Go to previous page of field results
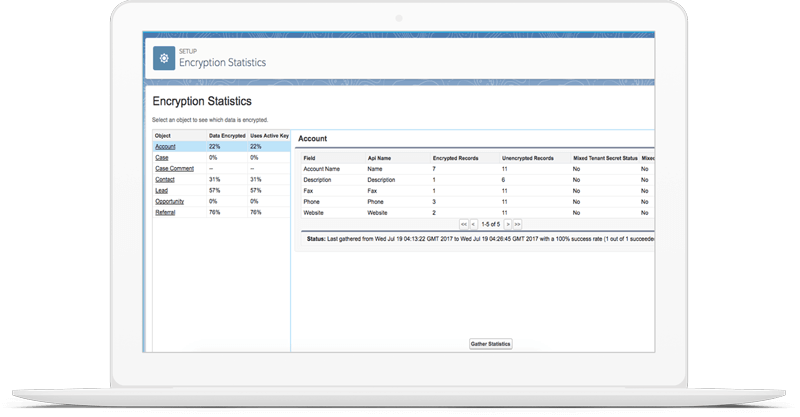The width and height of the screenshot is (800, 417). [474, 226]
